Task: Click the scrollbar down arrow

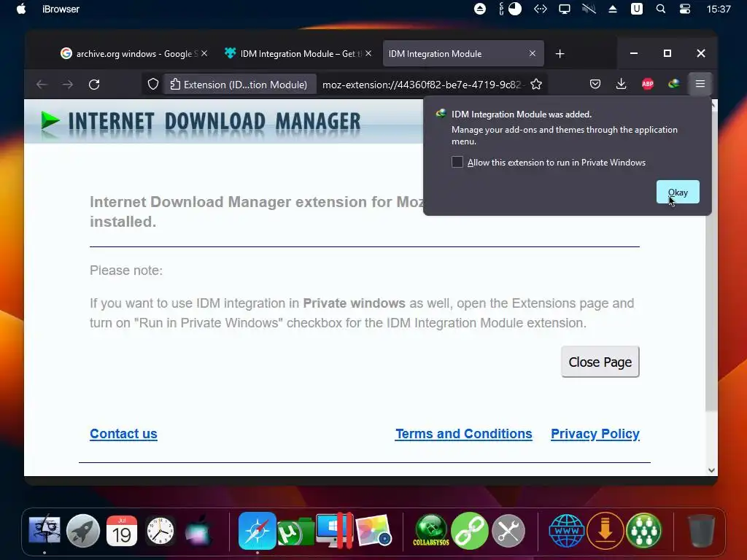Action: (x=711, y=470)
